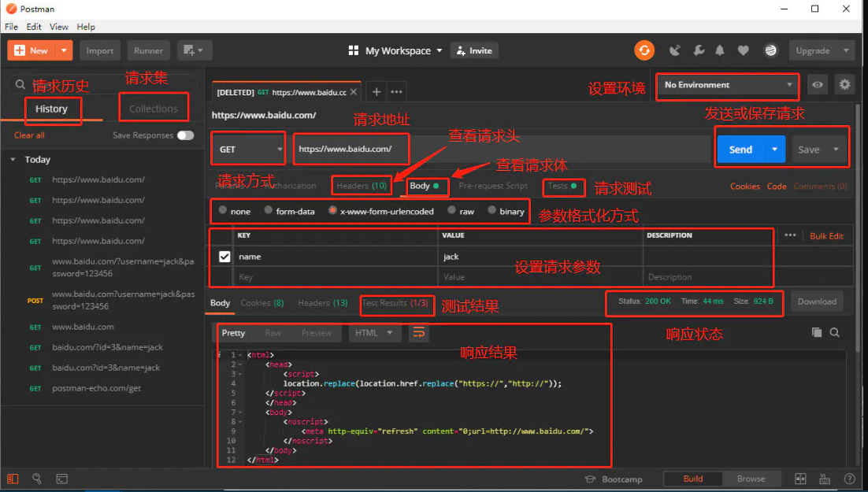The width and height of the screenshot is (868, 492).
Task: Click the search icon in sidebar filter
Action: 20,85
